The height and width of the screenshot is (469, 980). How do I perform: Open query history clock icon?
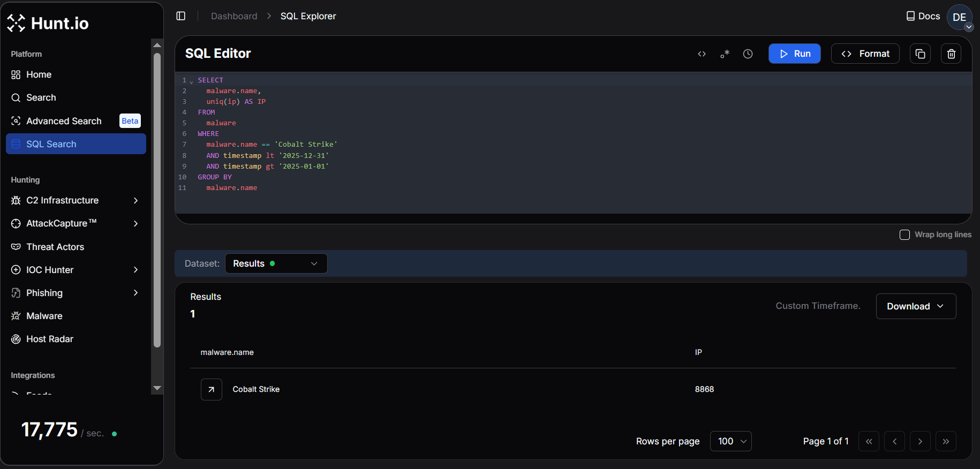pos(748,54)
